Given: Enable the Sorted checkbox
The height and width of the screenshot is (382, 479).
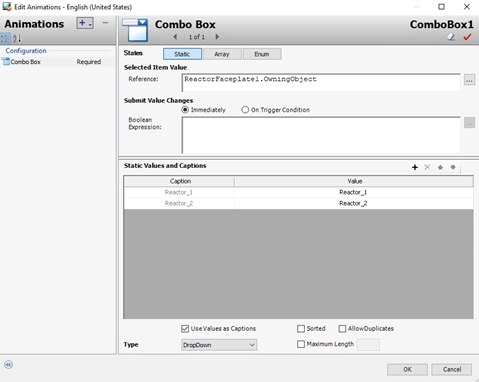Looking at the screenshot, I should coord(301,329).
